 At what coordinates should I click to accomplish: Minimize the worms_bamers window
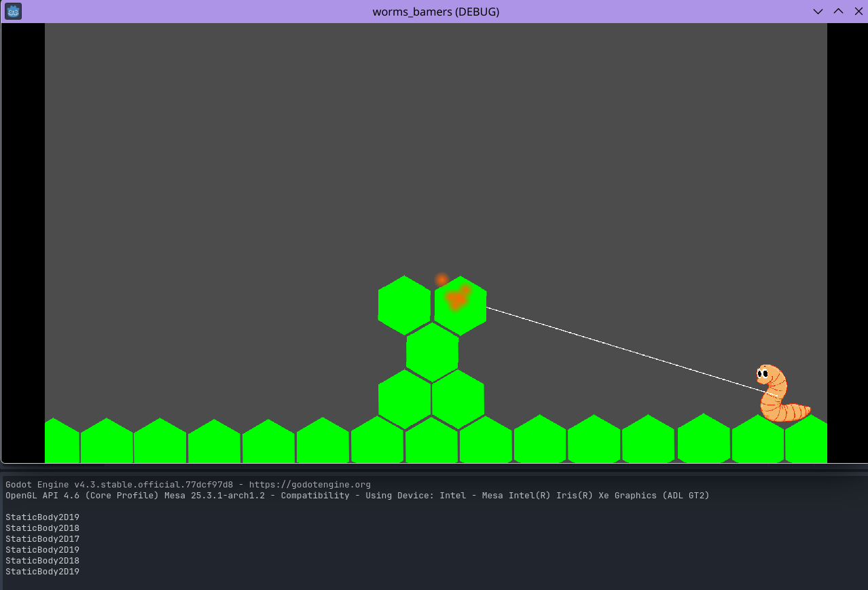click(818, 12)
